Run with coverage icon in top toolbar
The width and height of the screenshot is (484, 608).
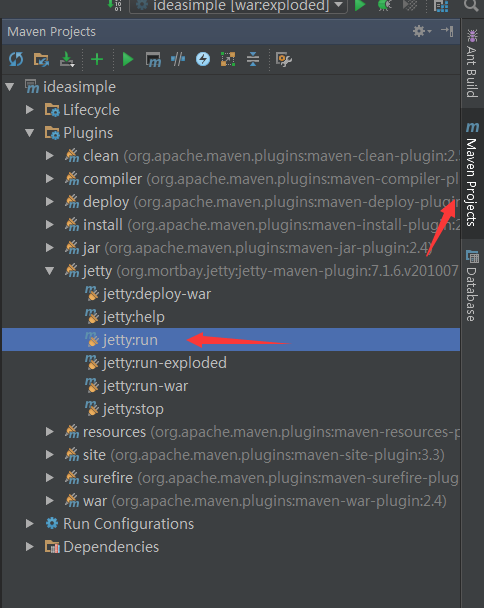(x=410, y=5)
